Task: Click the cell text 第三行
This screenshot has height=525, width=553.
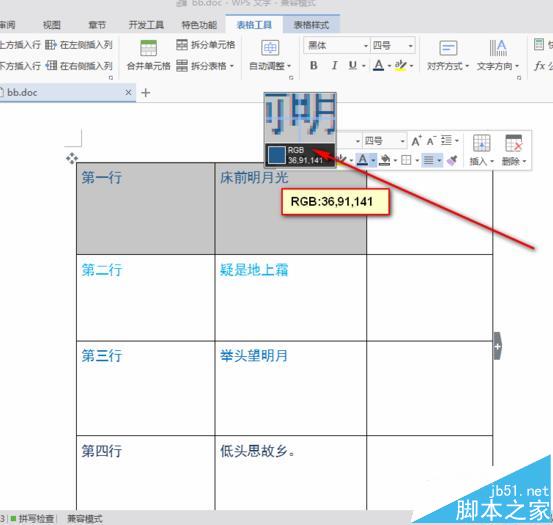Action: click(x=102, y=356)
